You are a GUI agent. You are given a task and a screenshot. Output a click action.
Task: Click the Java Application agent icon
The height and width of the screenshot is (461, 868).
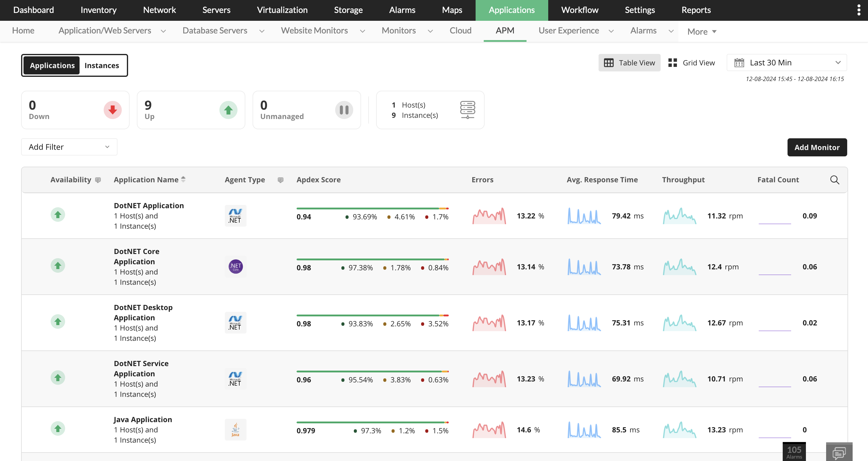coord(235,430)
